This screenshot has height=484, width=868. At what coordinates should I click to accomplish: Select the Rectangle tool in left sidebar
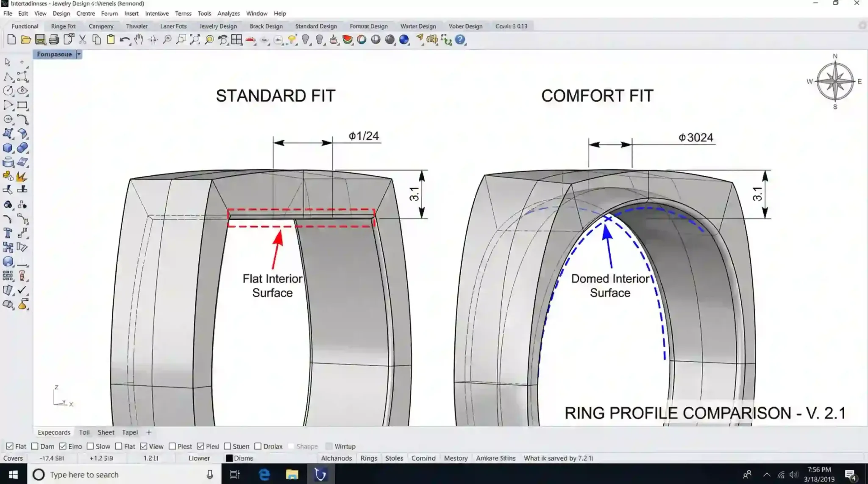[22, 105]
